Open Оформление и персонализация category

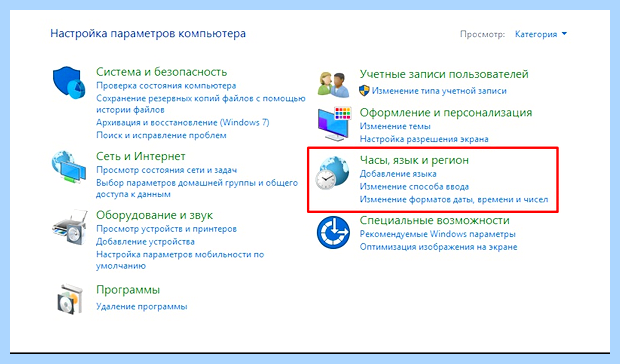coord(446,112)
